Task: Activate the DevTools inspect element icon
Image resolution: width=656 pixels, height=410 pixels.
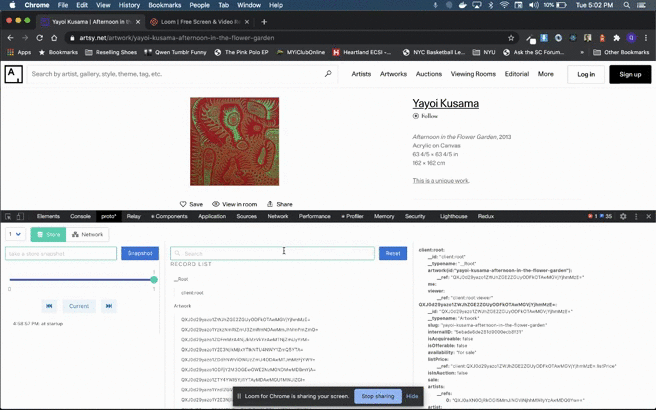Action: (x=8, y=216)
